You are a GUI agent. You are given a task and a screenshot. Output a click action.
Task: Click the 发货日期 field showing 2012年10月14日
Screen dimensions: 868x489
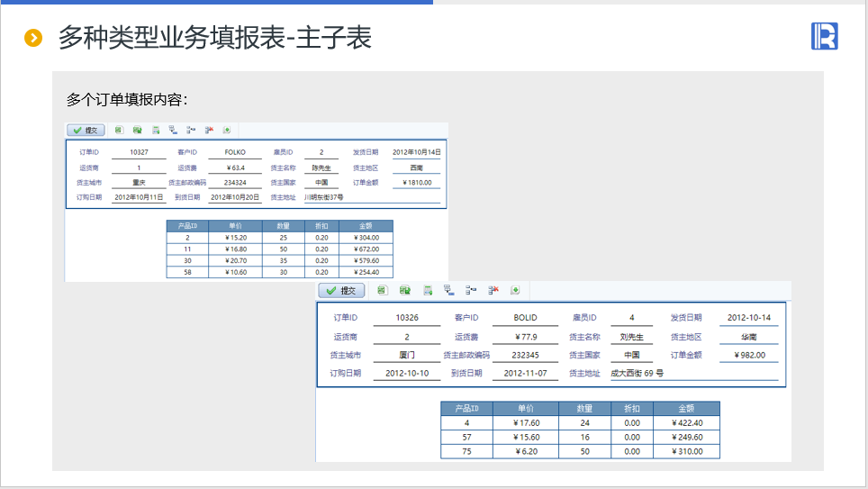click(x=416, y=152)
